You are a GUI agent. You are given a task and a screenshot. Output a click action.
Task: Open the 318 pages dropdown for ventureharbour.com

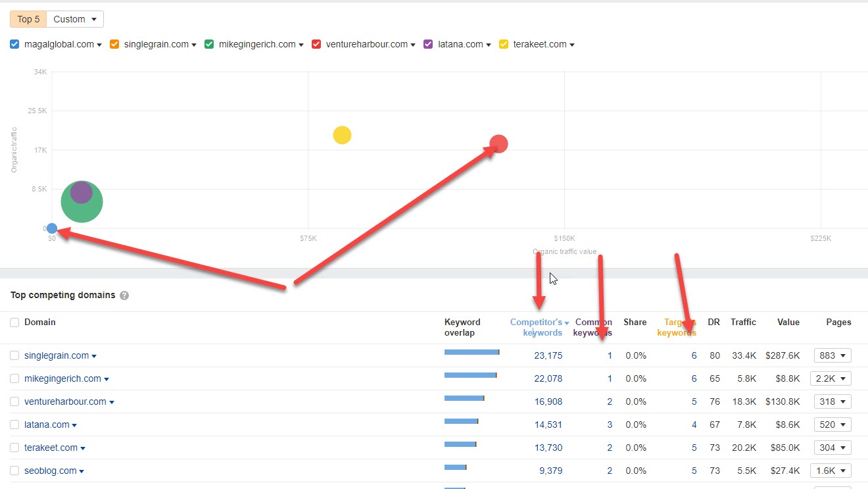click(832, 401)
